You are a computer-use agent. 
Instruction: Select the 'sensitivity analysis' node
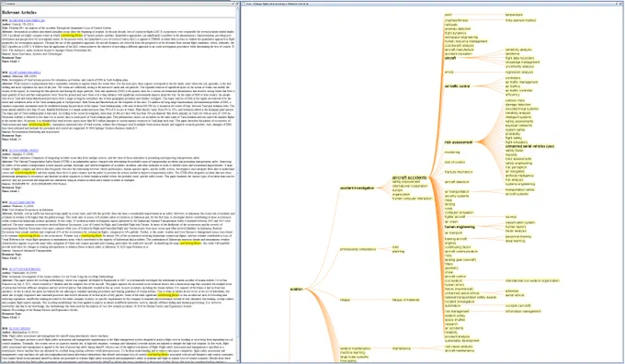pyautogui.click(x=518, y=50)
